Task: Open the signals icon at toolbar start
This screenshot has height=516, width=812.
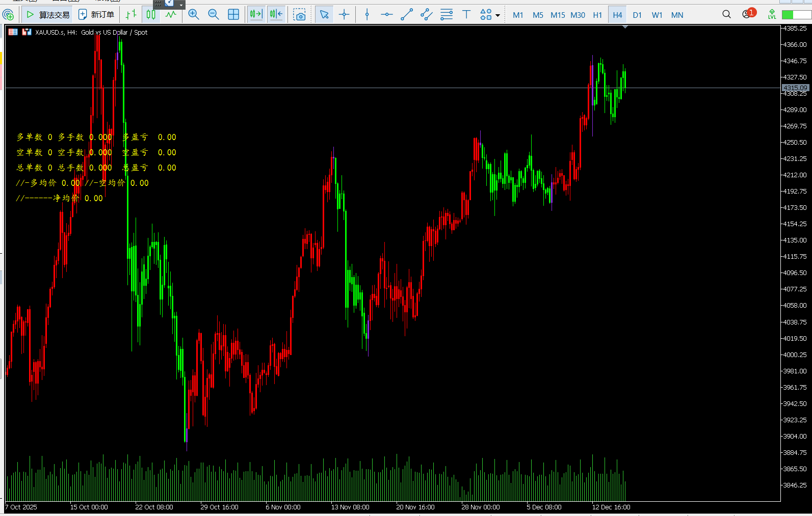Action: pyautogui.click(x=8, y=15)
